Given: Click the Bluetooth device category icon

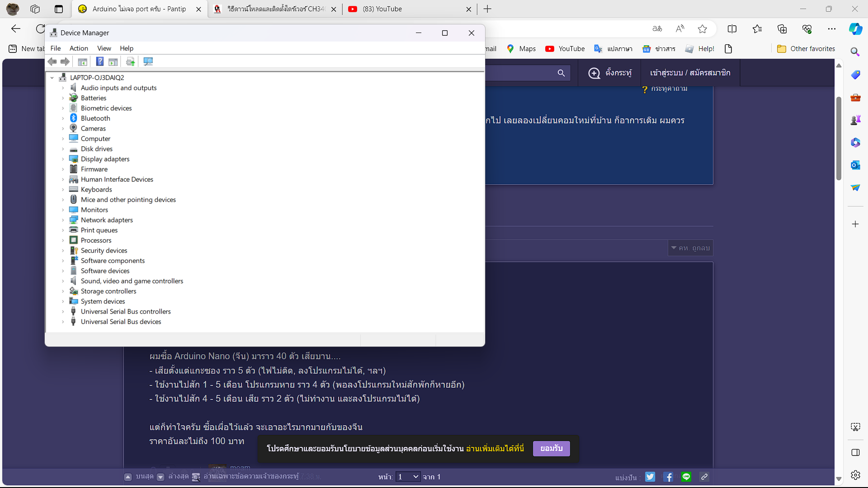Looking at the screenshot, I should [73, 118].
